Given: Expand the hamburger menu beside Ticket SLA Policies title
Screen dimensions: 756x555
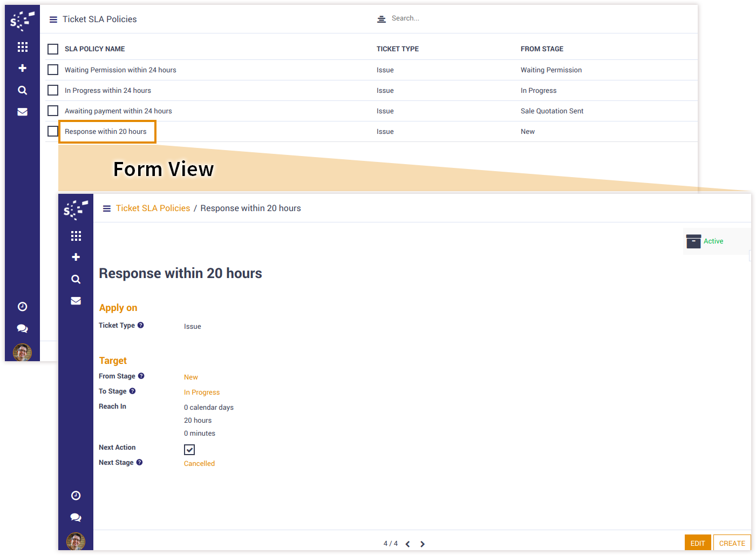Looking at the screenshot, I should [x=53, y=19].
